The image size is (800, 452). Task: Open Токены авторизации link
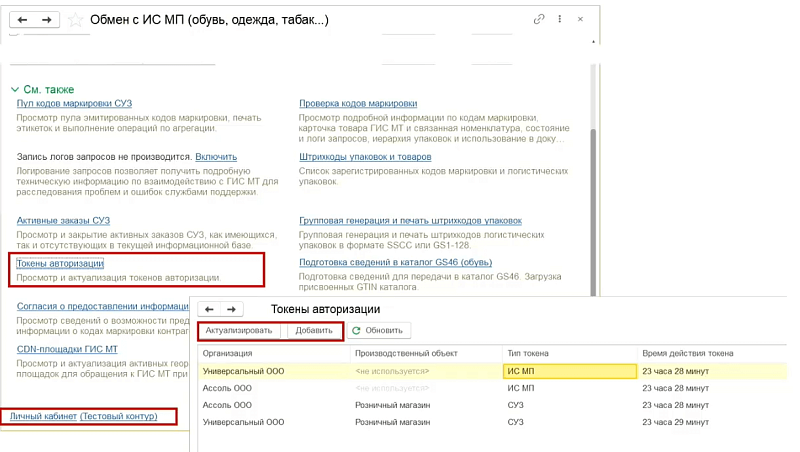tap(60, 264)
